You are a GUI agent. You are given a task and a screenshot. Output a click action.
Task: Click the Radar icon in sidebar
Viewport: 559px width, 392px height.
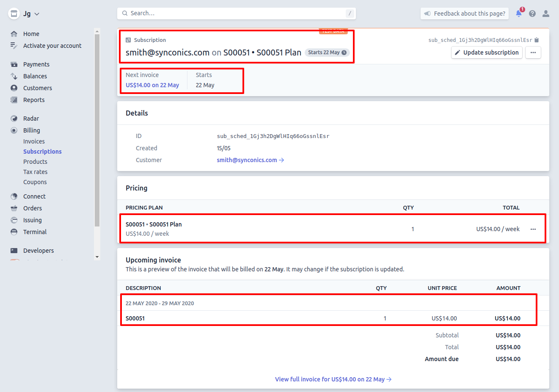[14, 119]
